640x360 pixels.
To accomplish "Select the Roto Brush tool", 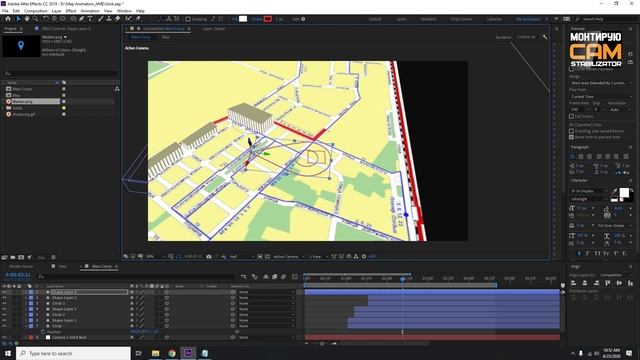I will [x=129, y=19].
